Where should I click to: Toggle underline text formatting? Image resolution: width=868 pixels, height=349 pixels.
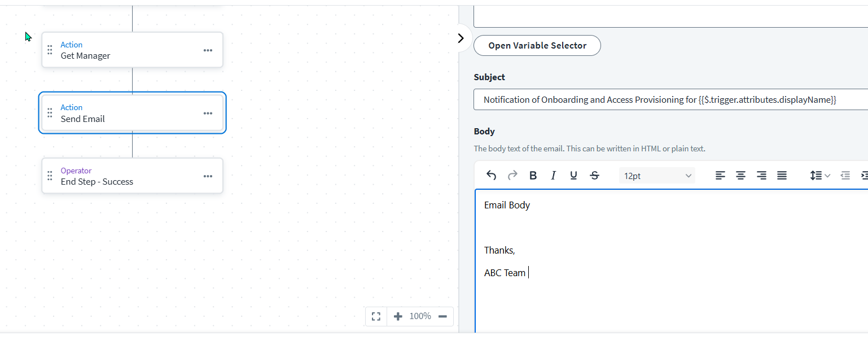pyautogui.click(x=573, y=176)
